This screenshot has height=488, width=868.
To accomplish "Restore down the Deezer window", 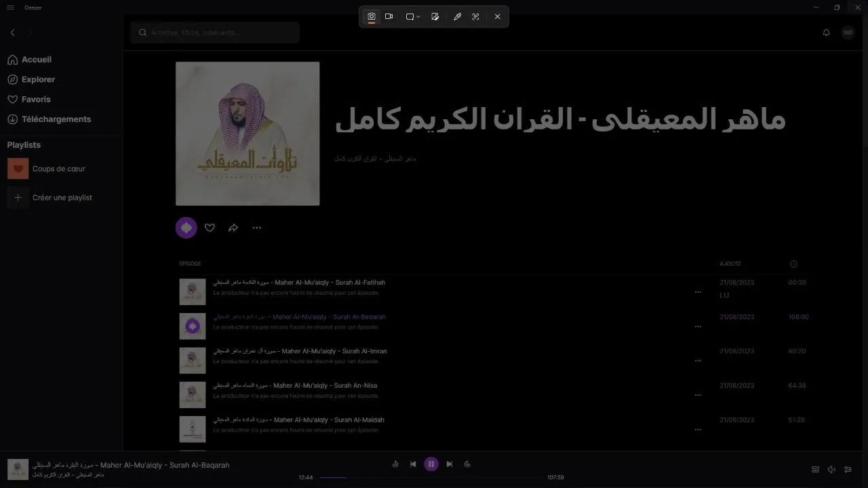I will point(837,7).
